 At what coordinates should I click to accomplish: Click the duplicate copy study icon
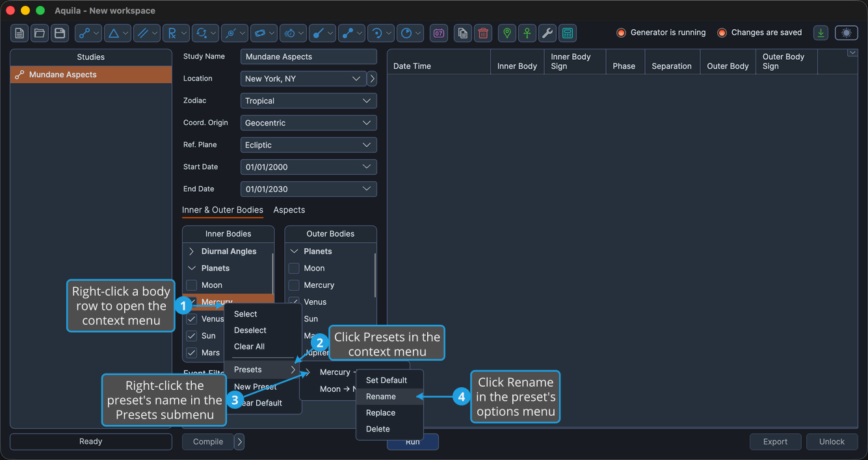pos(463,33)
